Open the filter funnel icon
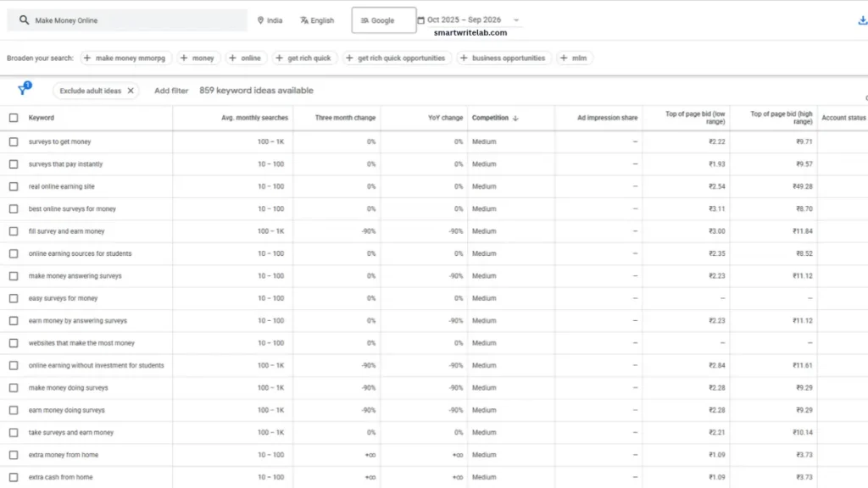 pyautogui.click(x=23, y=89)
